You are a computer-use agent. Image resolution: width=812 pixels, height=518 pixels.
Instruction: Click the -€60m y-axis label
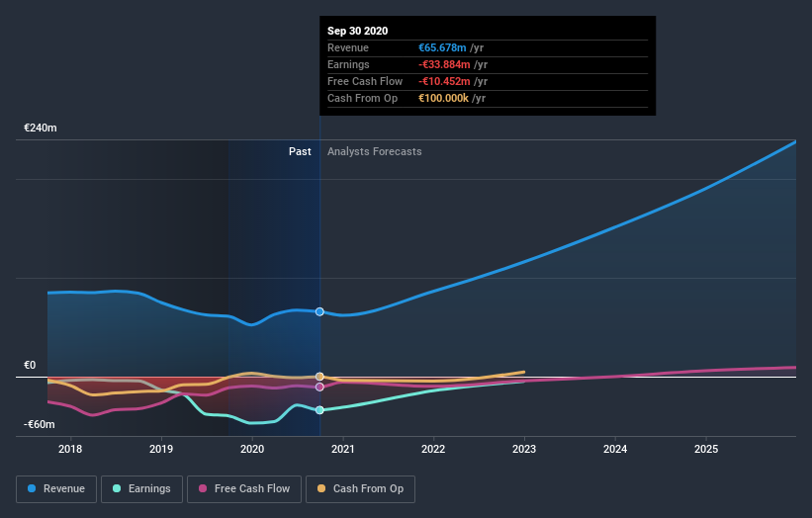[x=40, y=424]
